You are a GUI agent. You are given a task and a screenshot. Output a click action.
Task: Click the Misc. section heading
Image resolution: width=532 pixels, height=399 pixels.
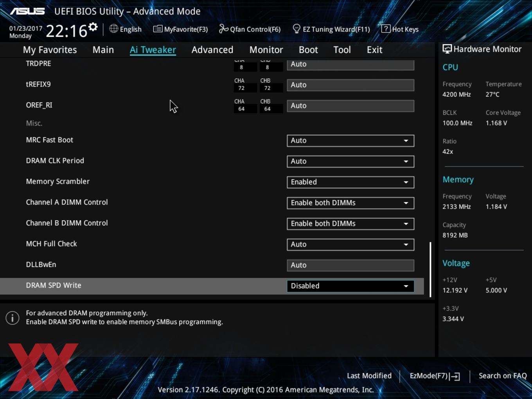click(34, 123)
